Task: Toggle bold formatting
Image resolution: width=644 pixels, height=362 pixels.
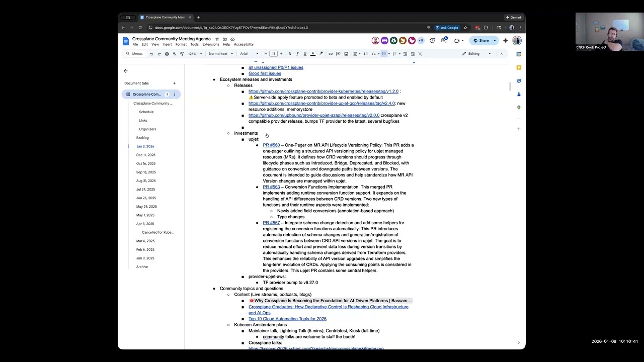Action: [289, 54]
